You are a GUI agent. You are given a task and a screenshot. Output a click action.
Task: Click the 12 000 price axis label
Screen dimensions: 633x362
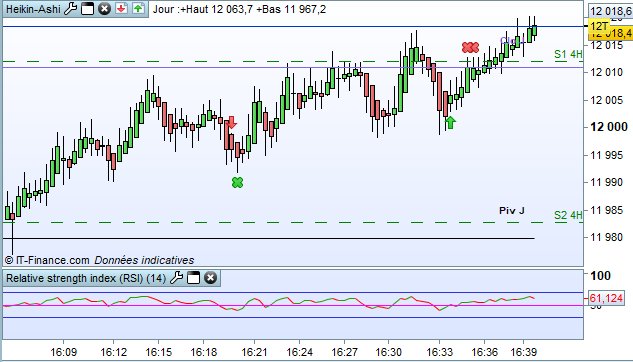pos(609,127)
